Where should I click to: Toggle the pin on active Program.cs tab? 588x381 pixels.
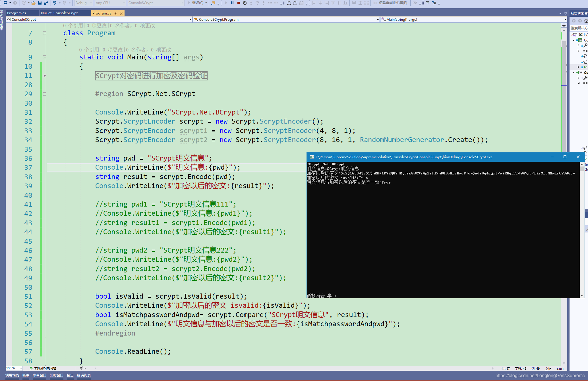click(x=116, y=13)
